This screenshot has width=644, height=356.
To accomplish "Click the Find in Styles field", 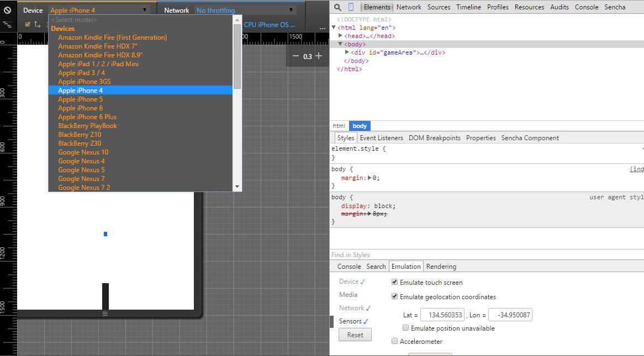I will click(487, 255).
